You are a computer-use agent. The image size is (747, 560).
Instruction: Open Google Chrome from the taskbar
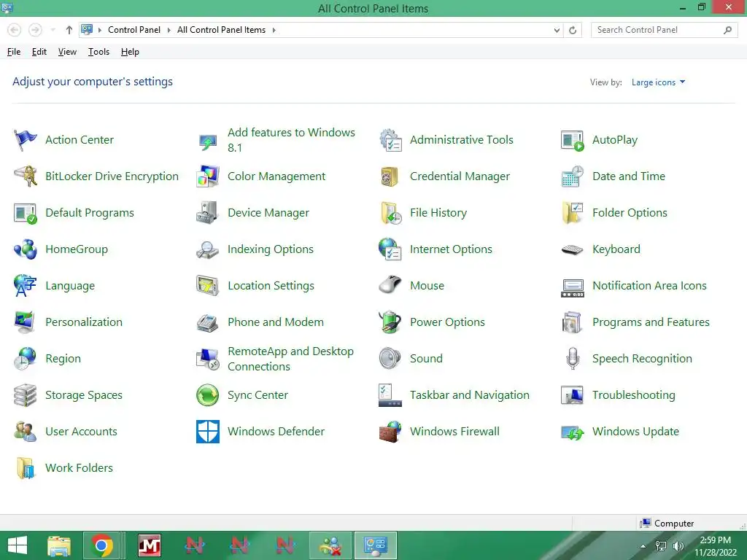[x=101, y=545]
